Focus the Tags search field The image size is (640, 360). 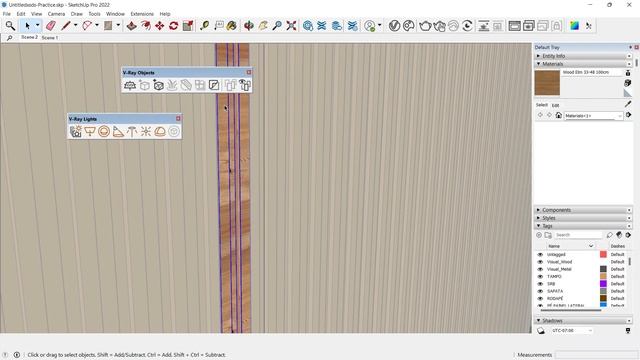(x=578, y=235)
